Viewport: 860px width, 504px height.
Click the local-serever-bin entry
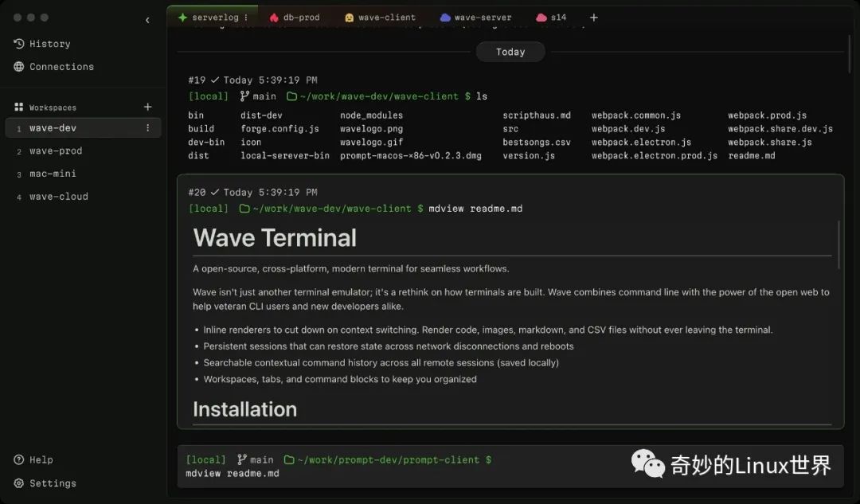click(284, 156)
